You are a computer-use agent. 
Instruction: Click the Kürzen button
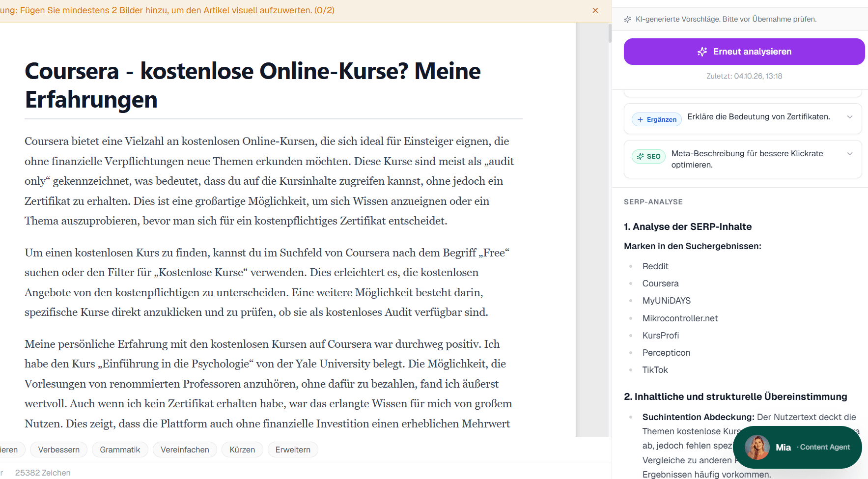click(242, 450)
